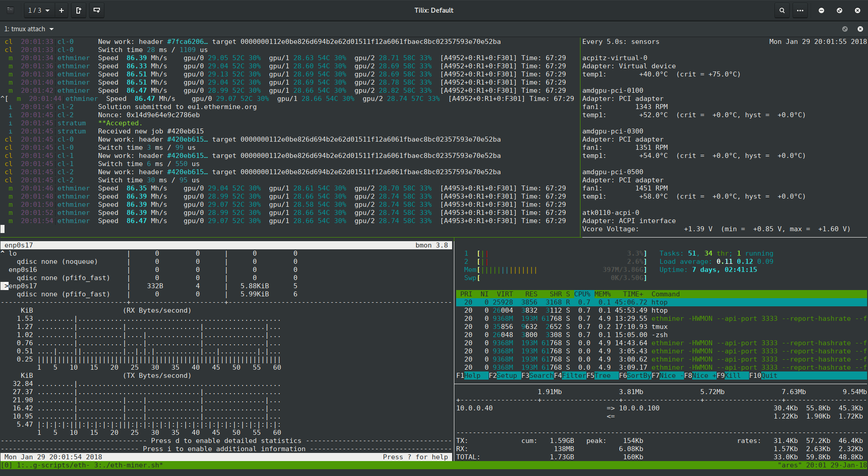868x476 pixels.
Task: Open F2 Setup in htop
Action: 505,376
